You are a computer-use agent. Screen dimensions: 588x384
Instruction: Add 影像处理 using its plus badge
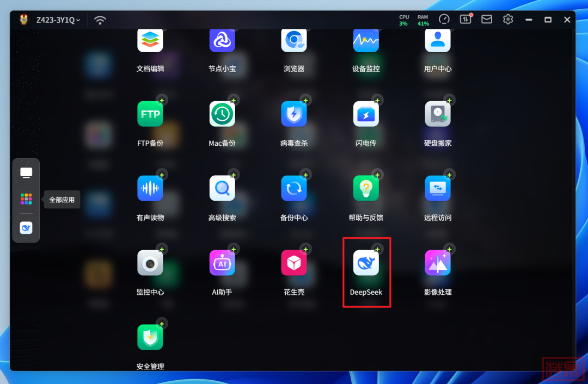(x=449, y=249)
